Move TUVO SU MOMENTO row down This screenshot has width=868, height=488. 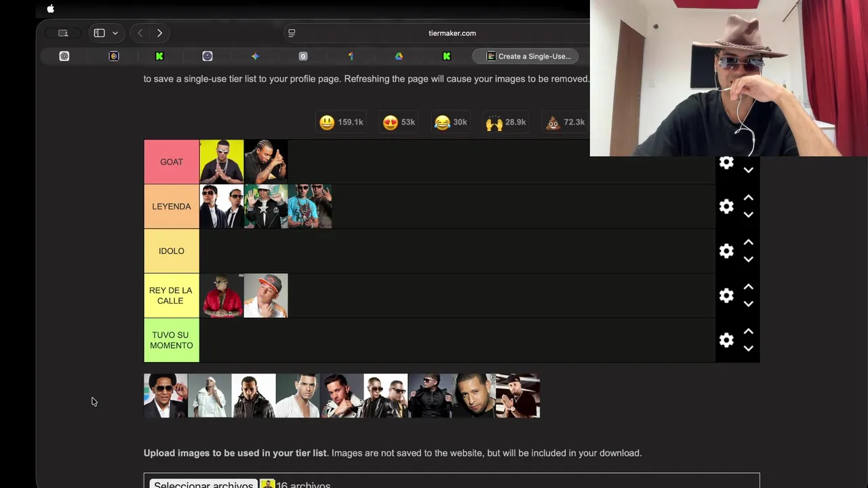(x=748, y=348)
